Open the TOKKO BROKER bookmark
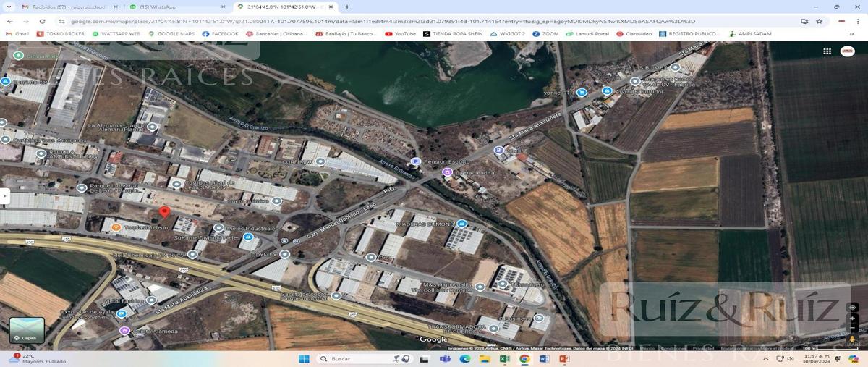 pyautogui.click(x=61, y=34)
